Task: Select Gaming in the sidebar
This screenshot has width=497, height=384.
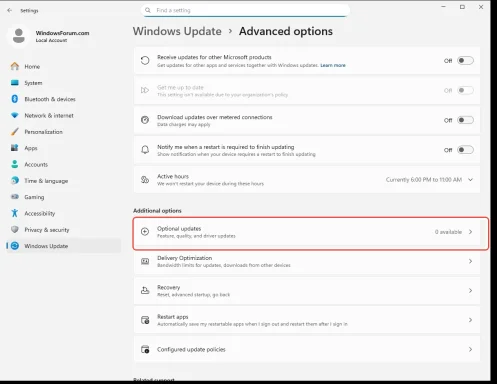Action: click(63, 197)
